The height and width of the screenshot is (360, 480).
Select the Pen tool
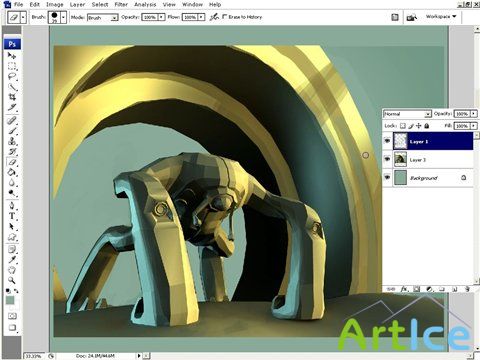[12, 205]
